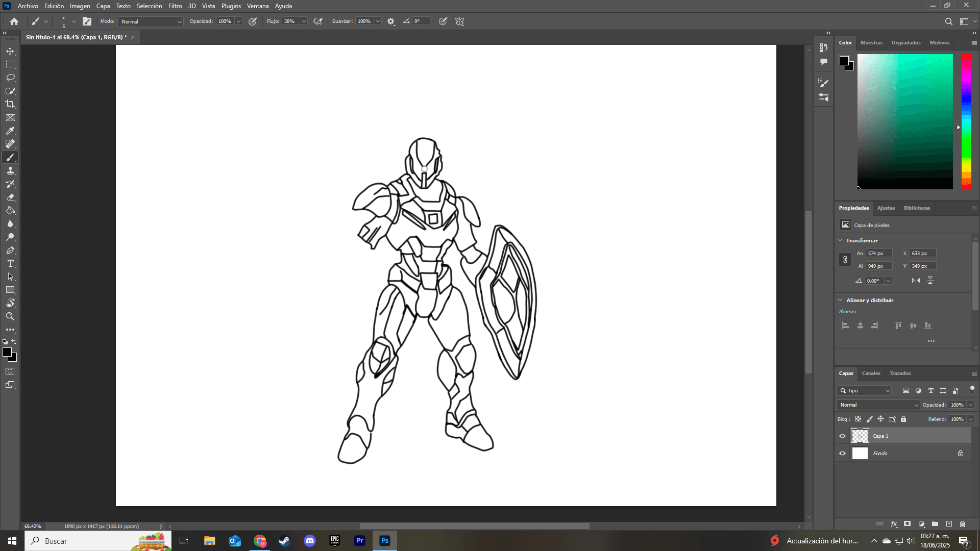Collapse the Transformar section

click(841, 240)
